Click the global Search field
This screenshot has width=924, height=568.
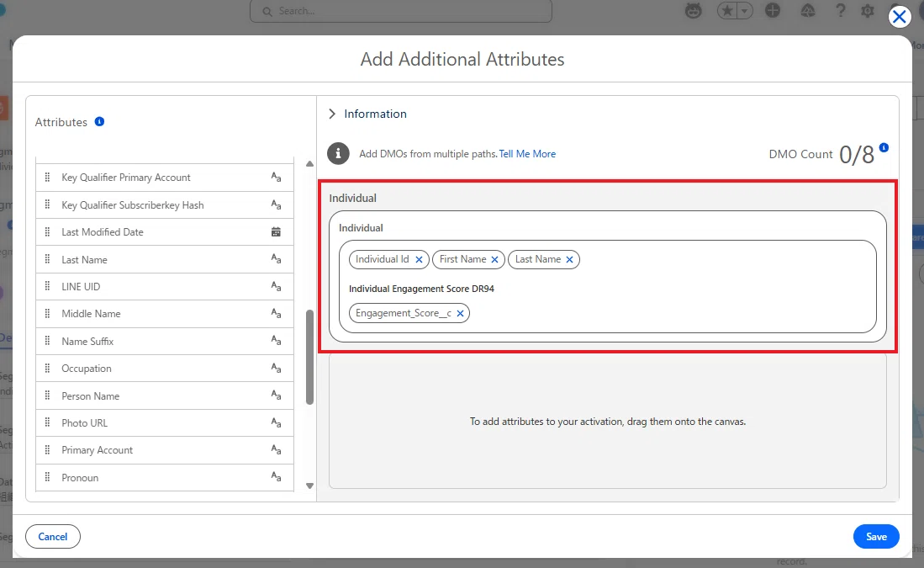[x=401, y=11]
